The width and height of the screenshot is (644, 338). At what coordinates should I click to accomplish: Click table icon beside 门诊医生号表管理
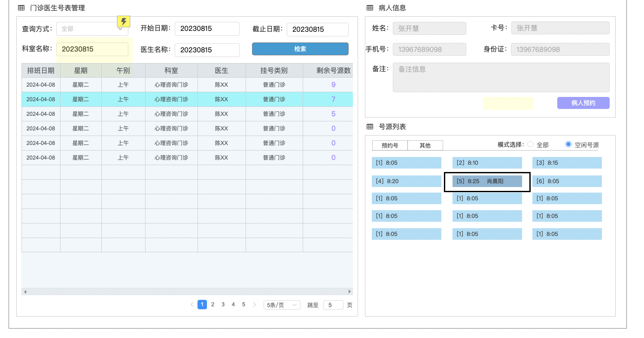21,8
